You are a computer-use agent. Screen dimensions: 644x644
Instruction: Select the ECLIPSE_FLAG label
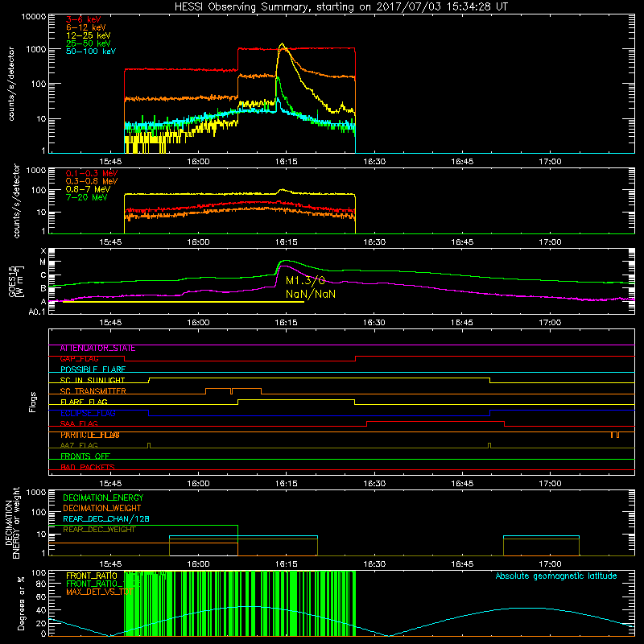(x=88, y=413)
